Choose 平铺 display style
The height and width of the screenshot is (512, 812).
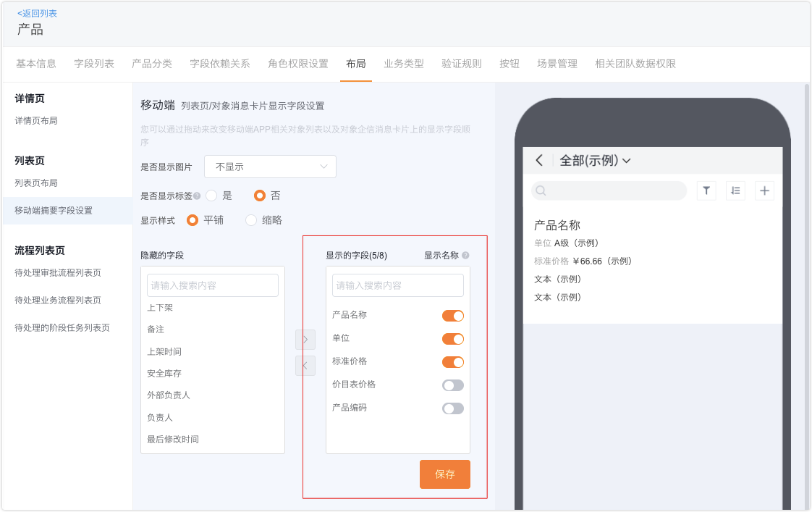(x=192, y=220)
